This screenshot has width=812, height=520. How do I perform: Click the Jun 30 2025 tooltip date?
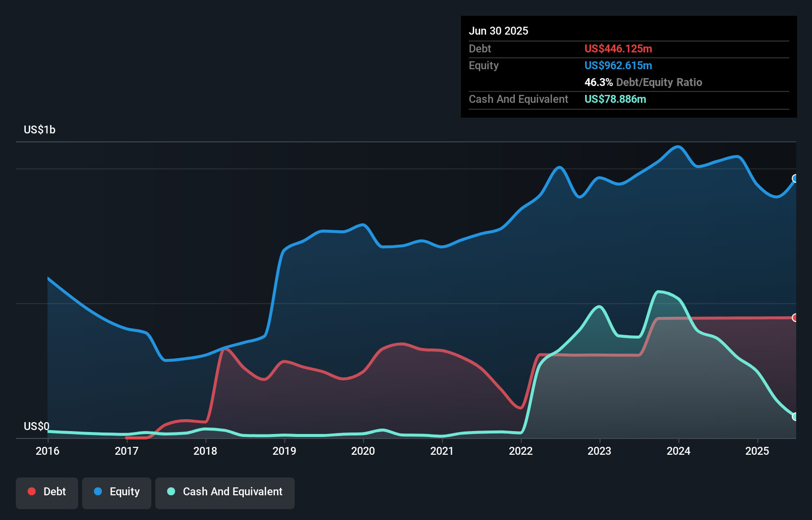[498, 31]
